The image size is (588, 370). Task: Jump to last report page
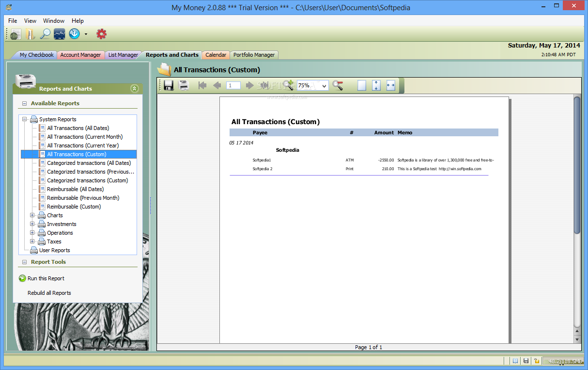264,85
